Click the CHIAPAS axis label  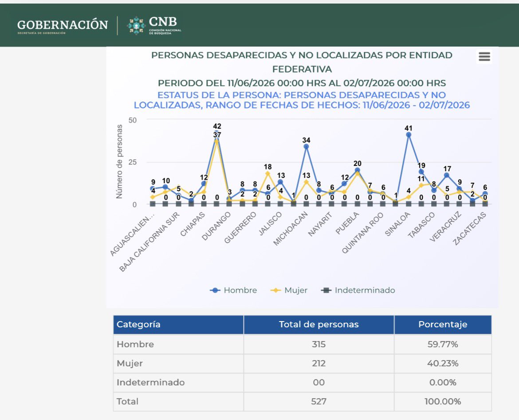click(x=193, y=224)
